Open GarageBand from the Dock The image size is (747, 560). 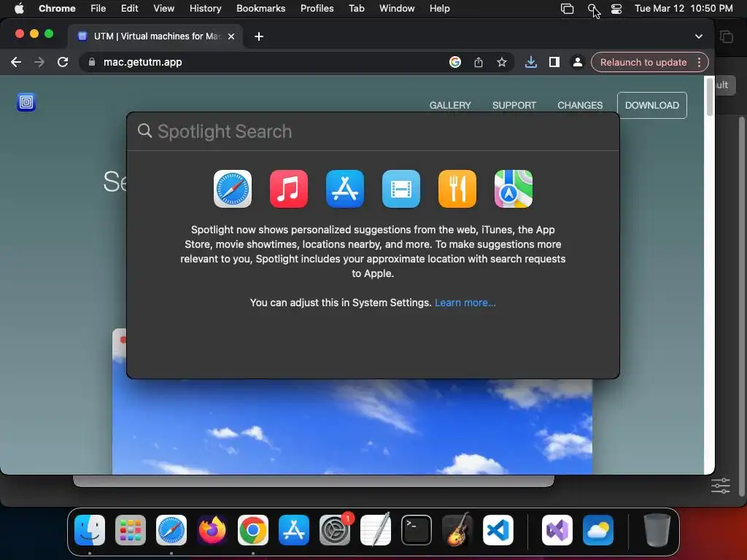point(457,530)
